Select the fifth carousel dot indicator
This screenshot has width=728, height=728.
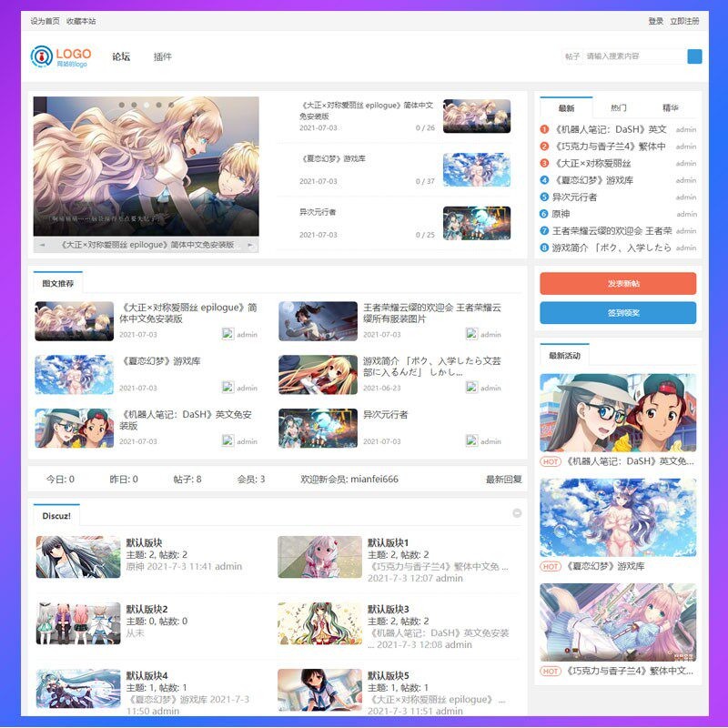[x=171, y=105]
